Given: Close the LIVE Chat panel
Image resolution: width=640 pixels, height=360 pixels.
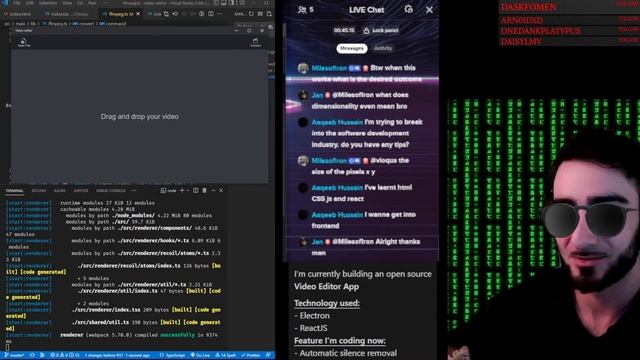Looking at the screenshot, I should point(429,10).
